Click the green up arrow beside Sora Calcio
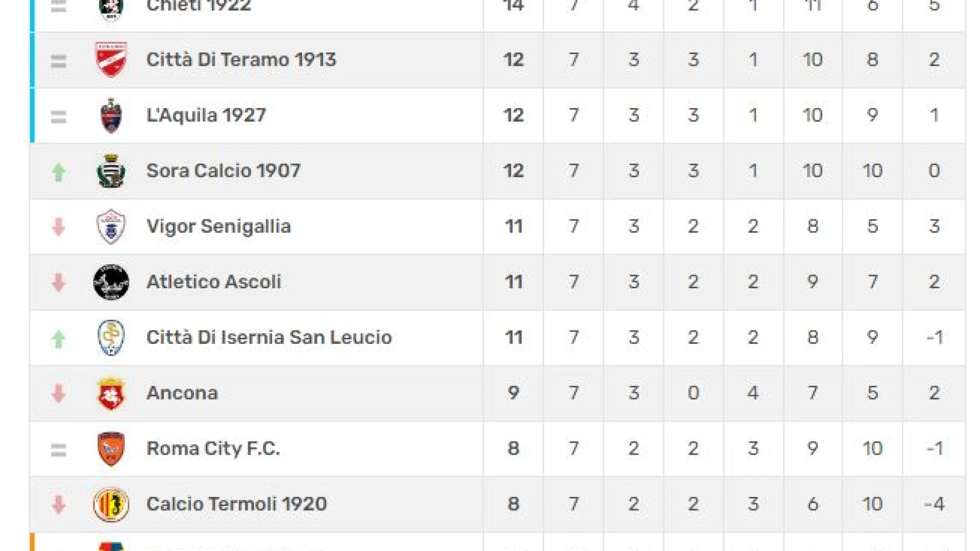The height and width of the screenshot is (551, 980). click(x=59, y=172)
